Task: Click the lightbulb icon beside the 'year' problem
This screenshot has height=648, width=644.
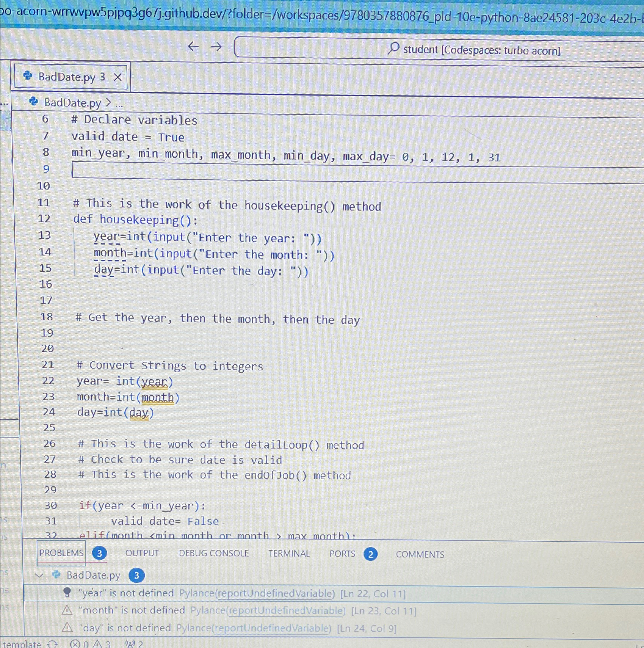Action: (x=67, y=593)
